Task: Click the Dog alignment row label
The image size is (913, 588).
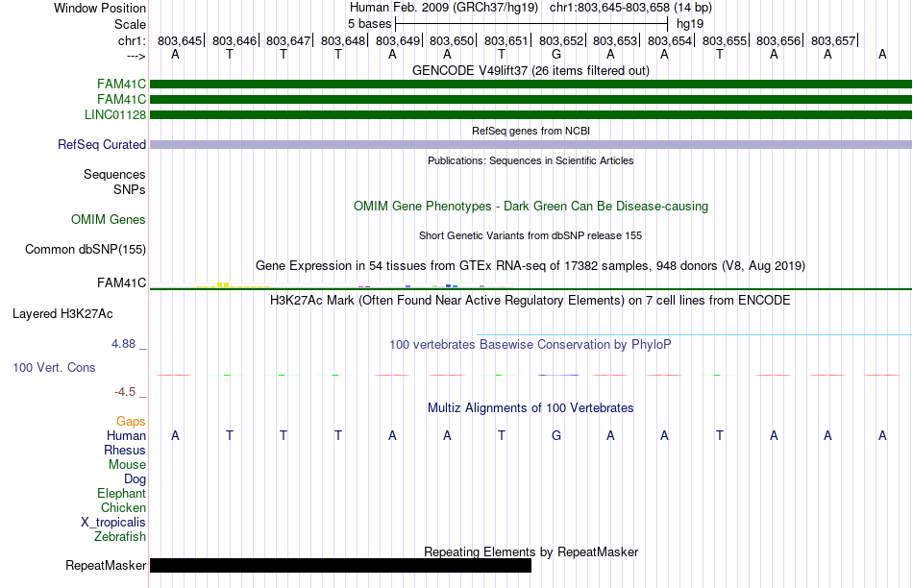Action: coord(135,479)
